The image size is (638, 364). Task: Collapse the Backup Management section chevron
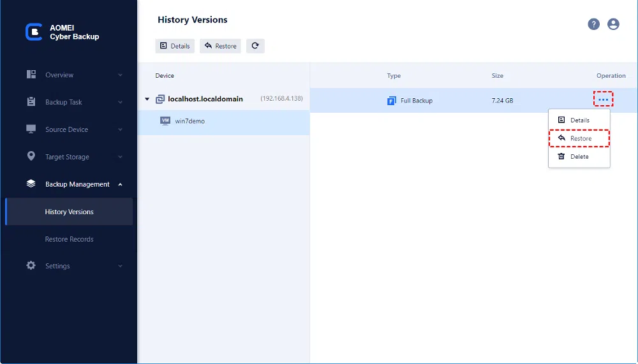click(120, 184)
